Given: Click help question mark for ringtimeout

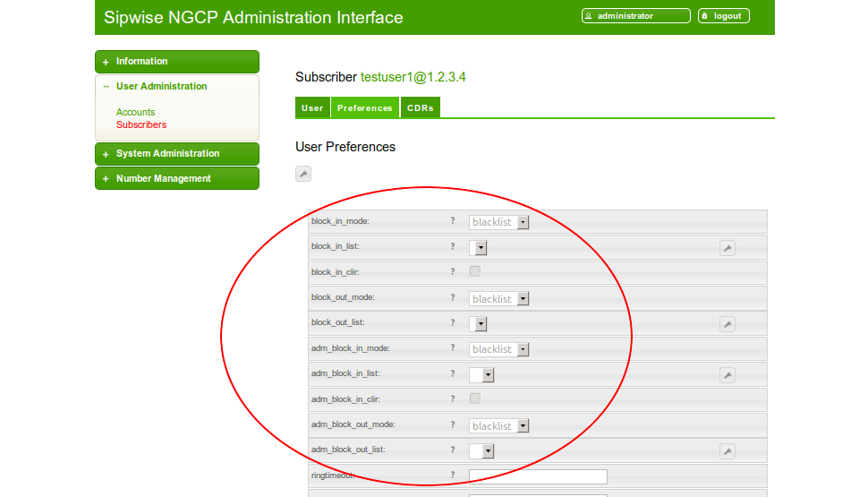Looking at the screenshot, I should point(453,475).
